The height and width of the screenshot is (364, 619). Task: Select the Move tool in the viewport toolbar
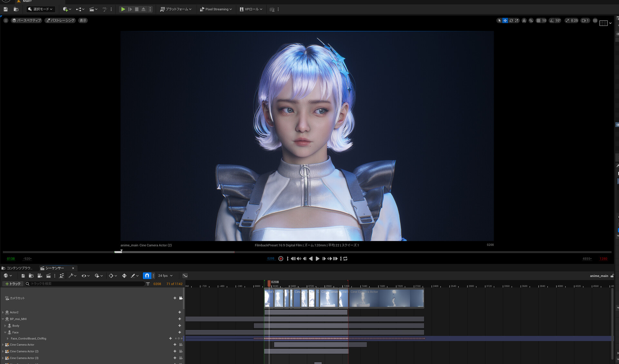505,20
